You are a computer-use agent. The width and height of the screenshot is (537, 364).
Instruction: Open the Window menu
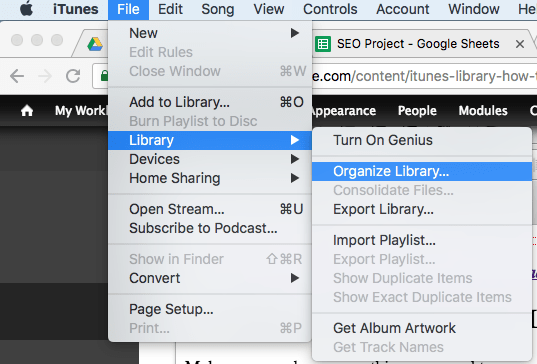474,9
